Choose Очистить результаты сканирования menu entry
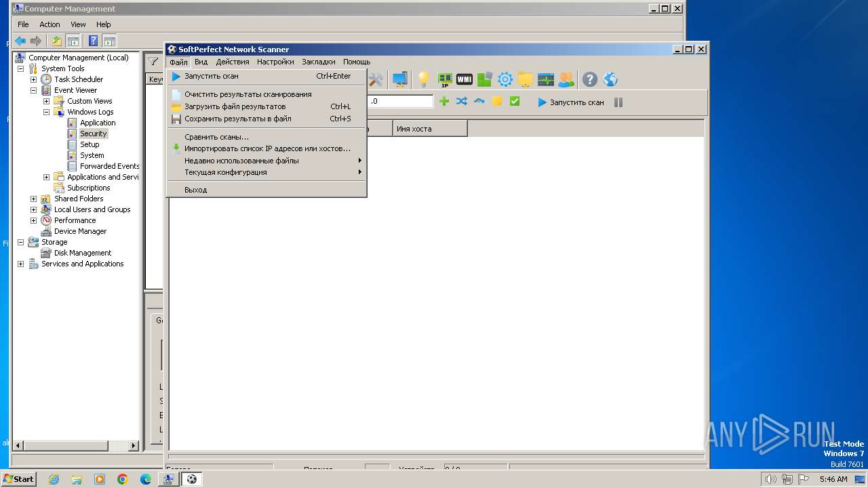This screenshot has width=868, height=488. pos(267,94)
